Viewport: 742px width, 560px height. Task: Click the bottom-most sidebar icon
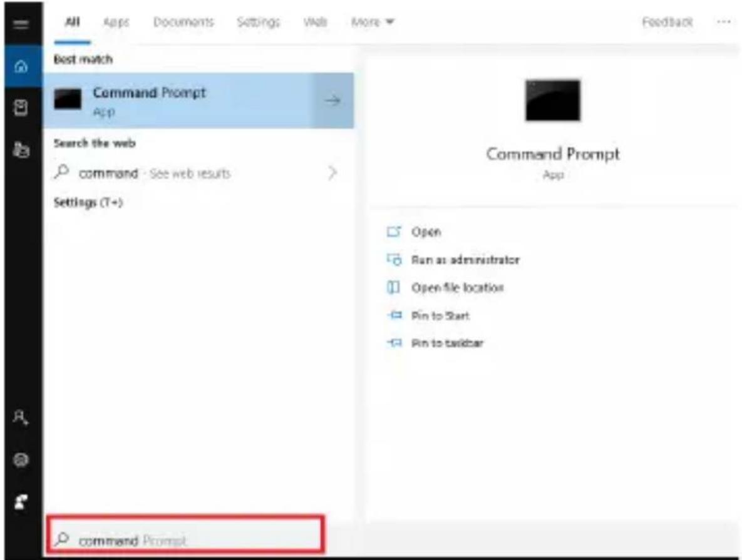pyautogui.click(x=20, y=502)
